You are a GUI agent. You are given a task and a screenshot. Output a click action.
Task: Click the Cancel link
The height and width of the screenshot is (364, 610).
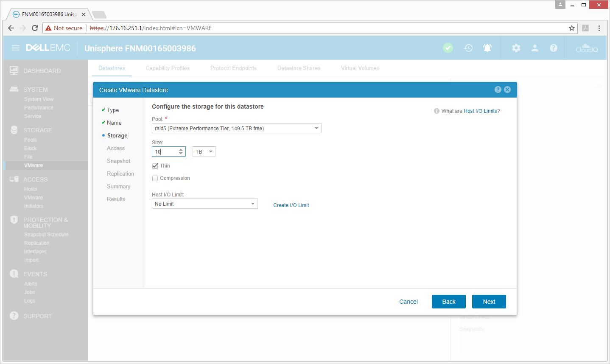click(x=409, y=302)
